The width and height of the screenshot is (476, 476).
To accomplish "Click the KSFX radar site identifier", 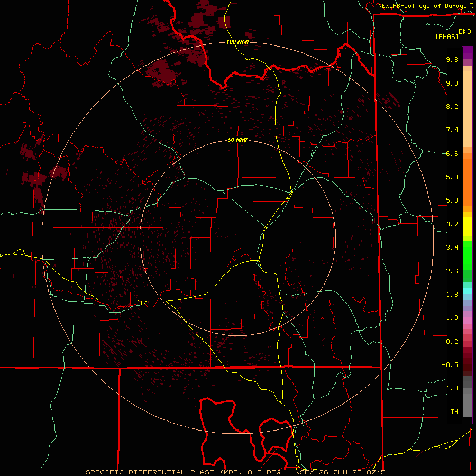I will [x=305, y=472].
